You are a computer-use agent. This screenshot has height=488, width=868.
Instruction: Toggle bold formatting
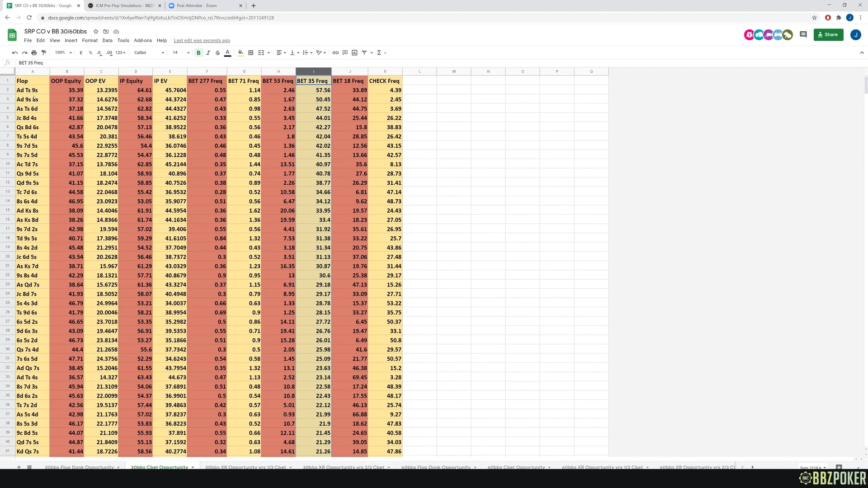(198, 53)
